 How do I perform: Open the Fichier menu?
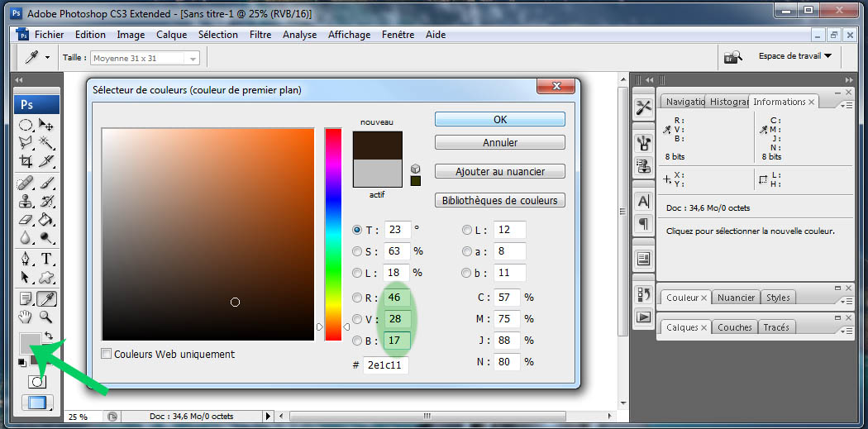50,35
